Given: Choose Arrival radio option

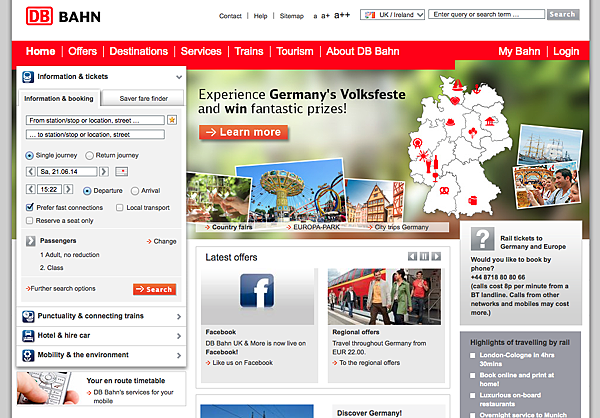Looking at the screenshot, I should (x=135, y=191).
